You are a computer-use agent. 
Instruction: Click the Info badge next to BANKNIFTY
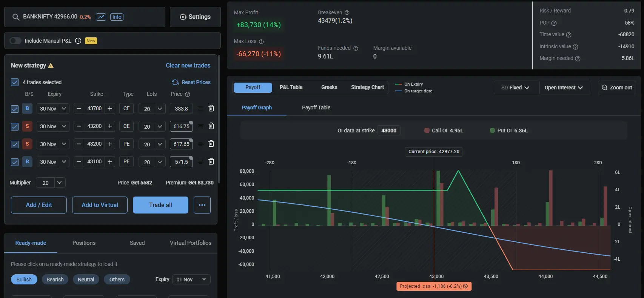click(117, 17)
